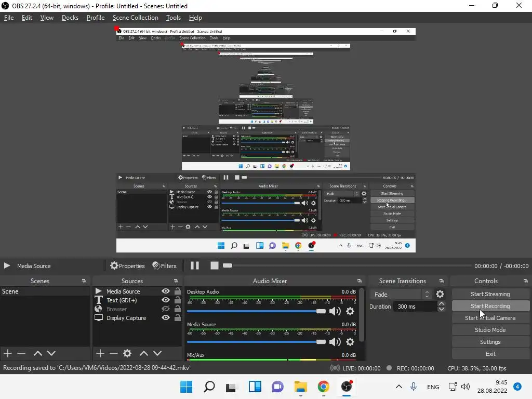This screenshot has width=532, height=399.
Task: Mute Media Source audio speaker icon
Action: point(335,342)
